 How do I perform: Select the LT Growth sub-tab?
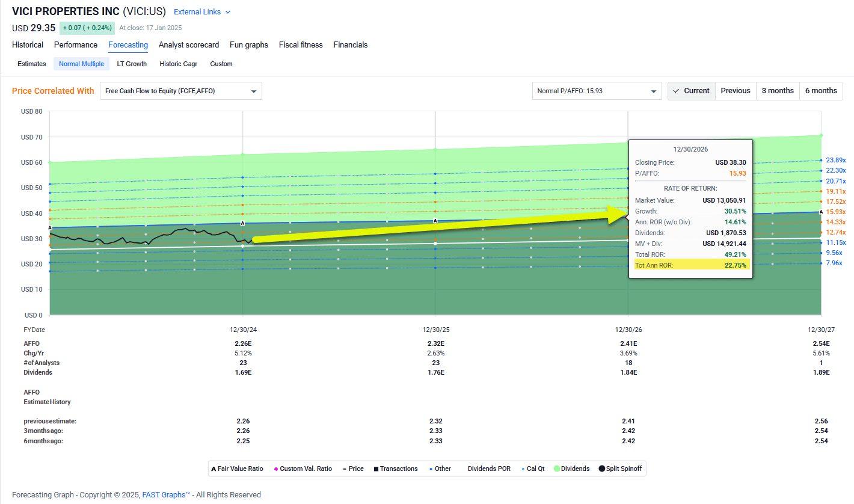[132, 64]
